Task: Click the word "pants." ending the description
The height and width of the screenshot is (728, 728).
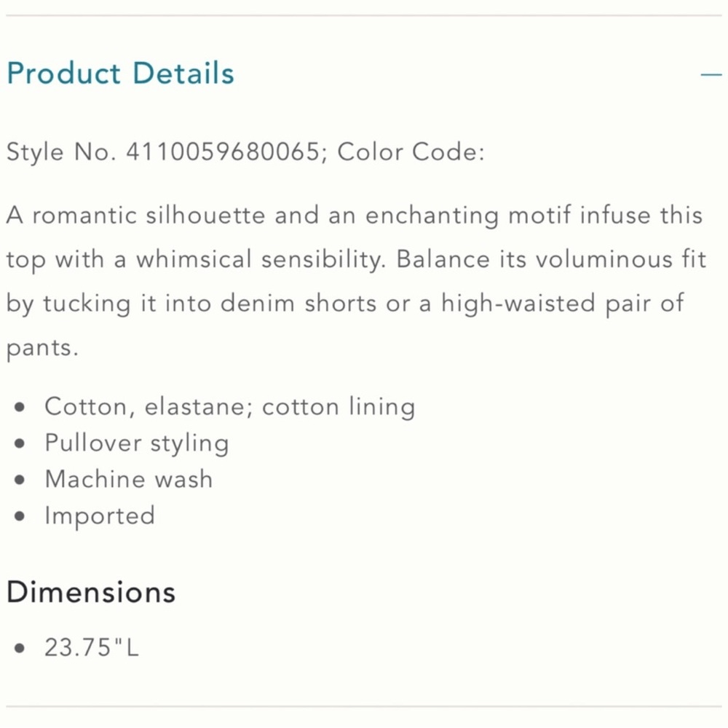Action: tap(41, 347)
